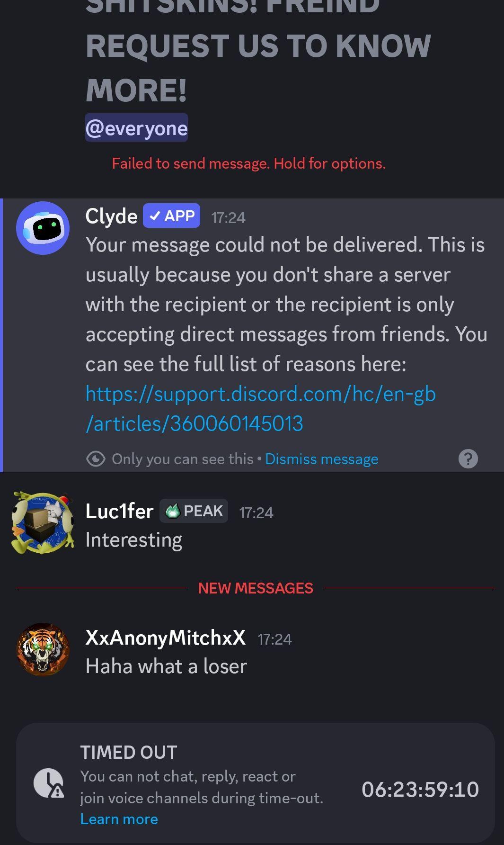
Task: Tap the Failed to send message notice
Action: tap(249, 163)
